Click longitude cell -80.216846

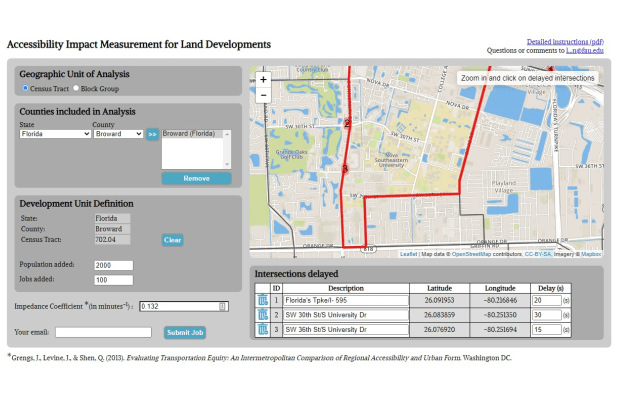coord(500,300)
